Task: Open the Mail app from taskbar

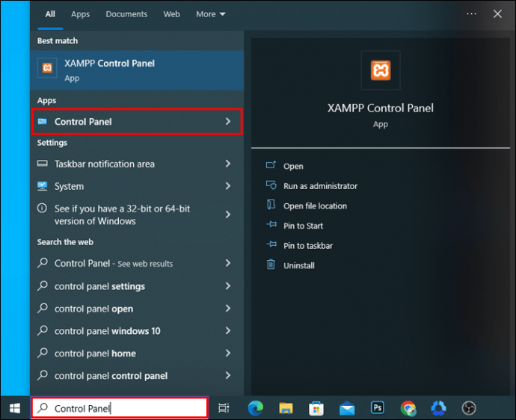Action: point(347,409)
